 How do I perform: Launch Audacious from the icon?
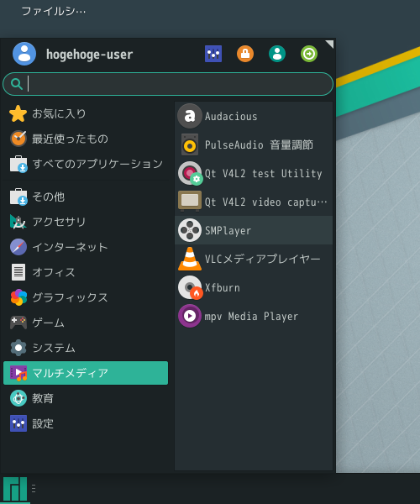point(190,116)
